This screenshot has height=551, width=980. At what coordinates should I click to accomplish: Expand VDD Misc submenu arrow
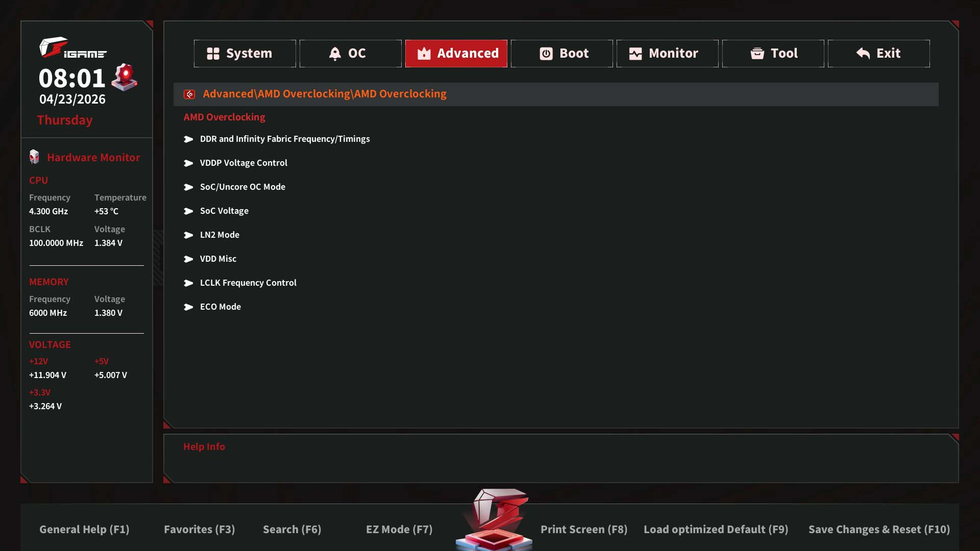(x=188, y=259)
